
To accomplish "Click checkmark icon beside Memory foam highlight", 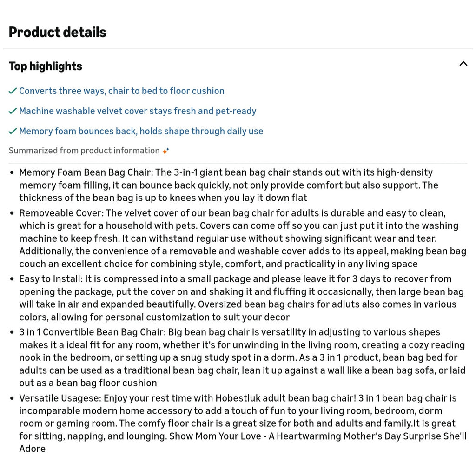I will (13, 131).
